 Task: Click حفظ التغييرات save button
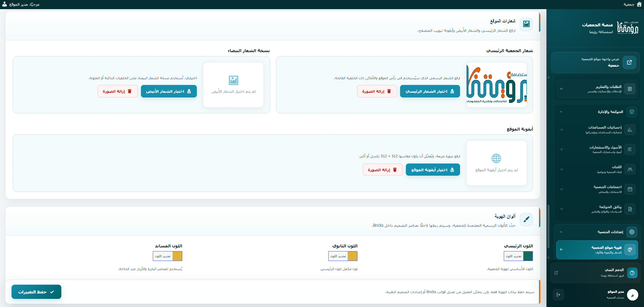point(36,292)
